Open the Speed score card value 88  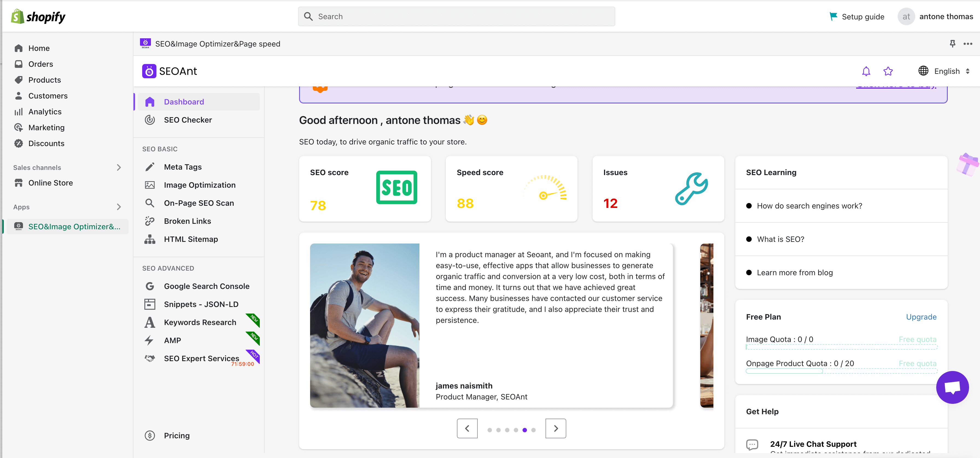pyautogui.click(x=465, y=203)
